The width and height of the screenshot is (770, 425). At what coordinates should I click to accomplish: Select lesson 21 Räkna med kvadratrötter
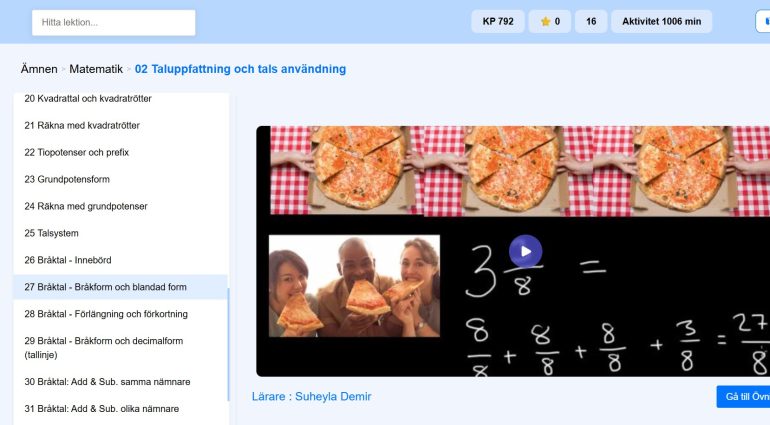click(x=82, y=126)
